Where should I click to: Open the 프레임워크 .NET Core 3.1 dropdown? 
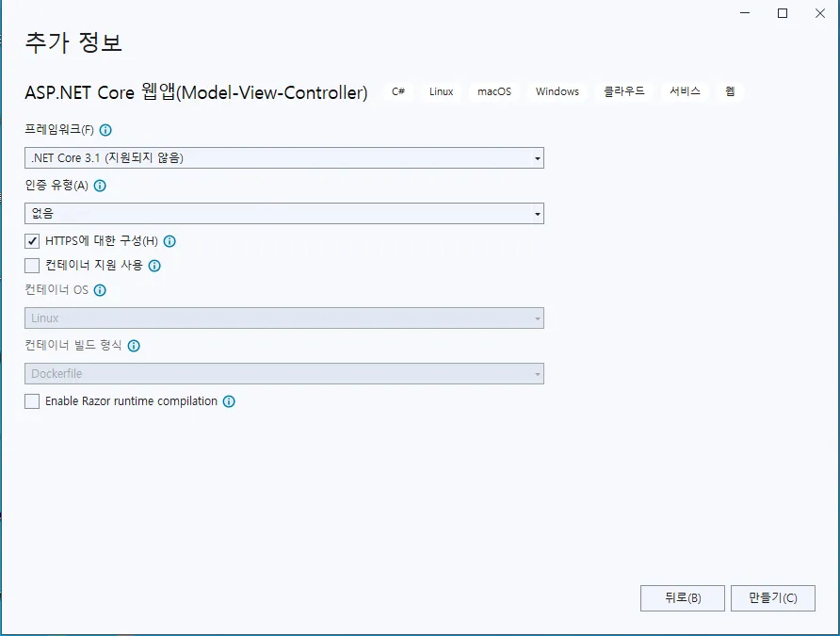click(284, 158)
